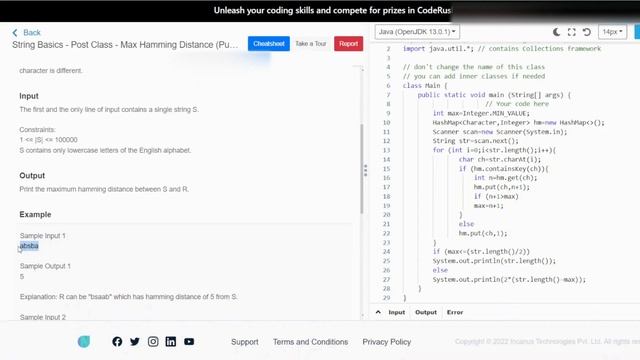Click the panel divider drag handle dots
The height and width of the screenshot is (360, 640).
tap(365, 170)
